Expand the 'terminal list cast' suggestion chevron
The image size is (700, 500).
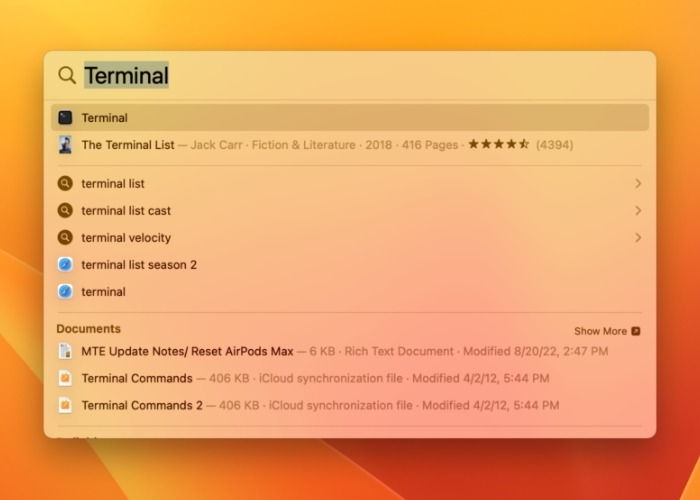(x=638, y=211)
